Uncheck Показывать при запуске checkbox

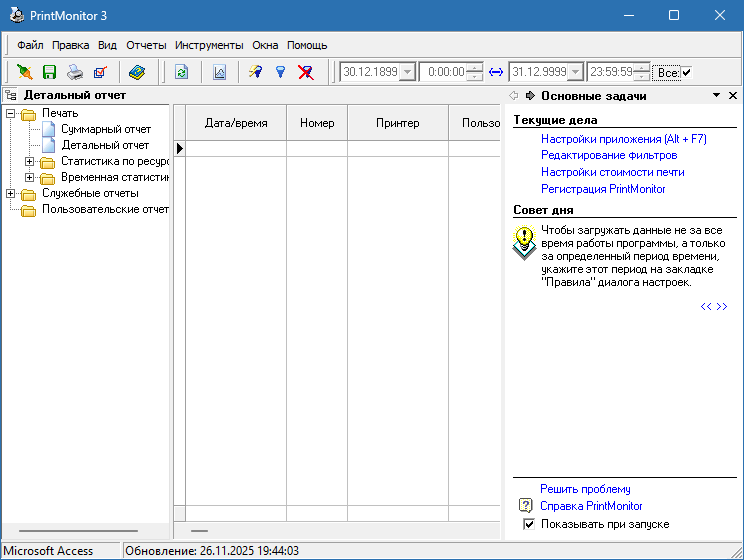529,524
